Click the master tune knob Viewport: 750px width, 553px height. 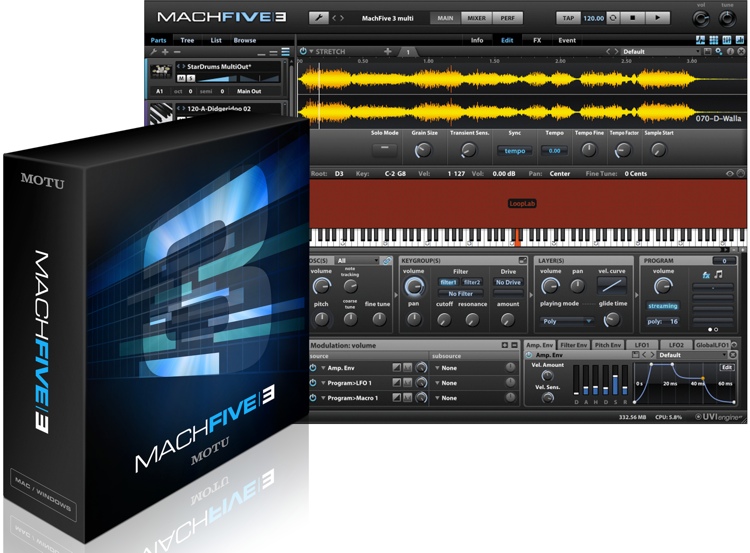(728, 19)
